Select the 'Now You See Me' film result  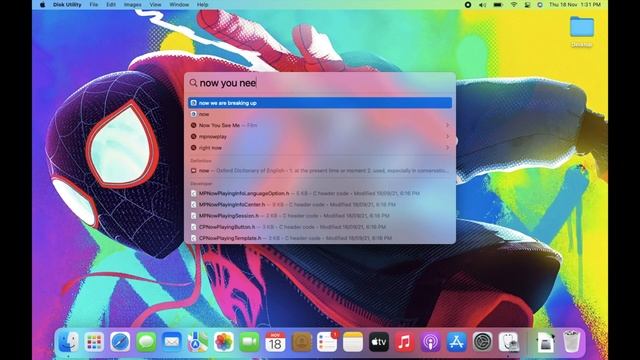coord(320,125)
